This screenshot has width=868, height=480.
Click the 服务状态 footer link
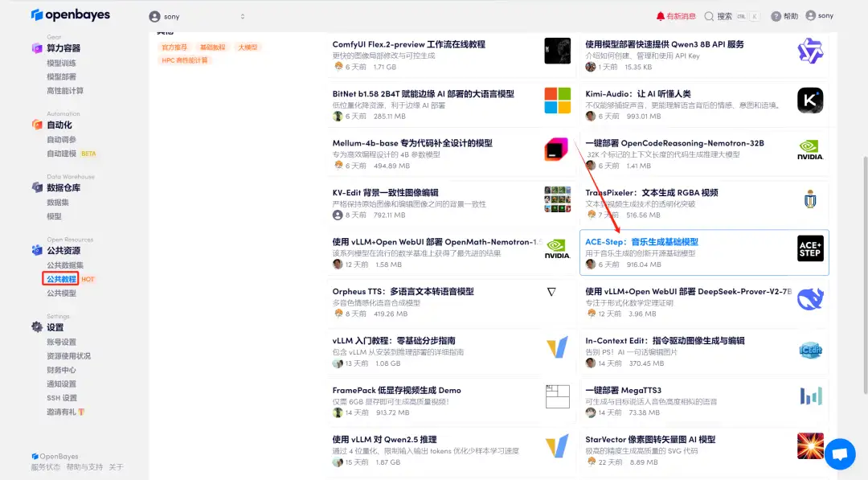(x=45, y=467)
